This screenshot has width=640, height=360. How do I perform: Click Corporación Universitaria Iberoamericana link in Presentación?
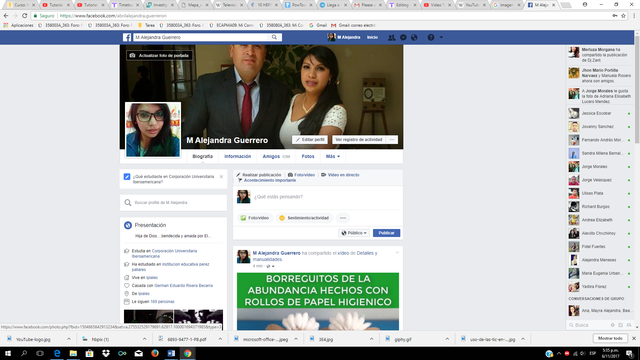pyautogui.click(x=164, y=253)
